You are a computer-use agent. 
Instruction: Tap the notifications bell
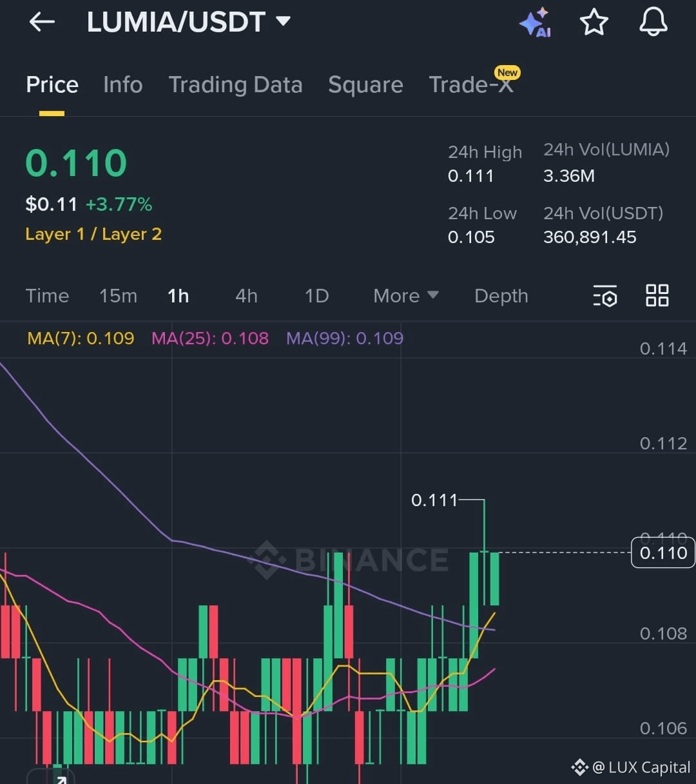point(653,22)
